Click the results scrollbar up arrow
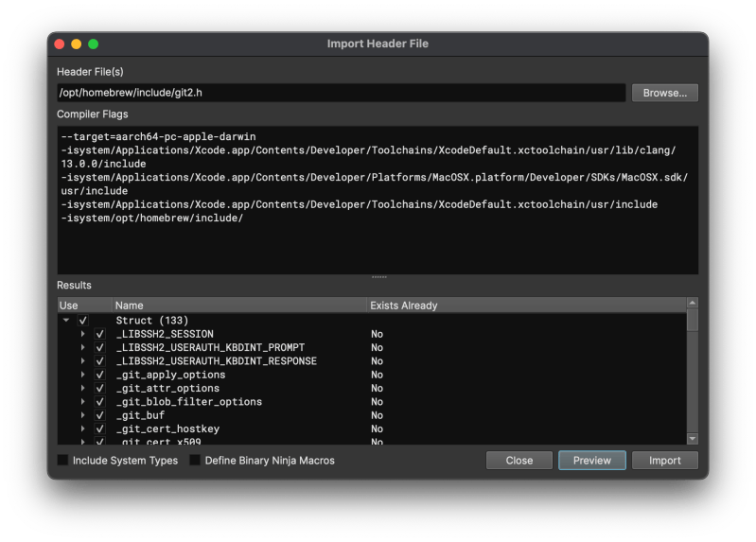 (x=693, y=303)
